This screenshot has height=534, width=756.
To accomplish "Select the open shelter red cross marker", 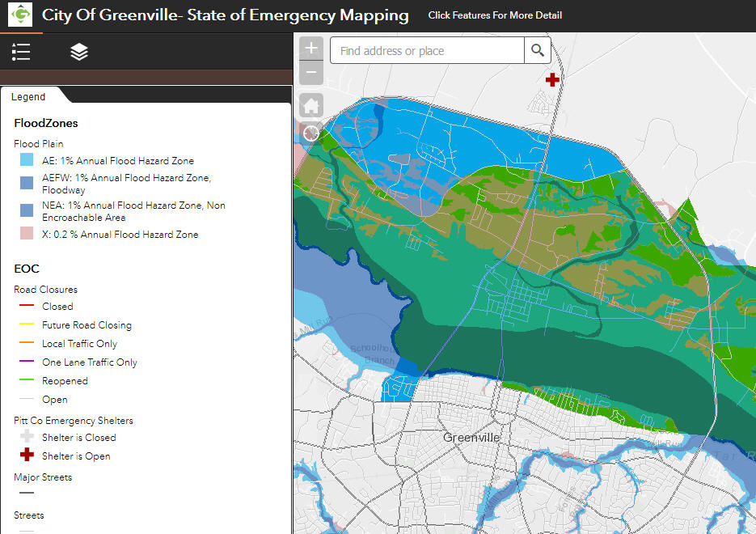I will tap(552, 79).
